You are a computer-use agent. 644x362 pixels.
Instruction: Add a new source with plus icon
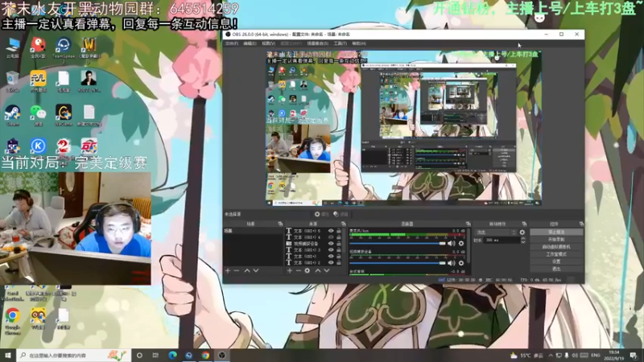[x=290, y=271]
